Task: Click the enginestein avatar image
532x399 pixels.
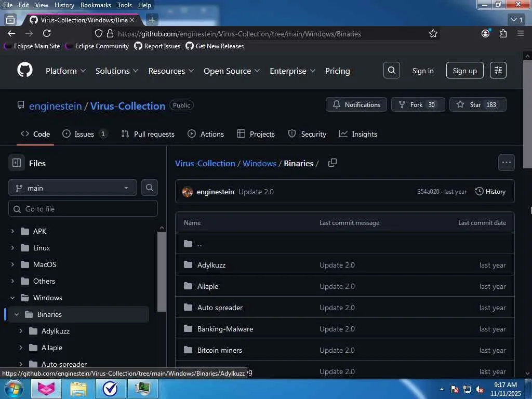Action: pyautogui.click(x=187, y=192)
